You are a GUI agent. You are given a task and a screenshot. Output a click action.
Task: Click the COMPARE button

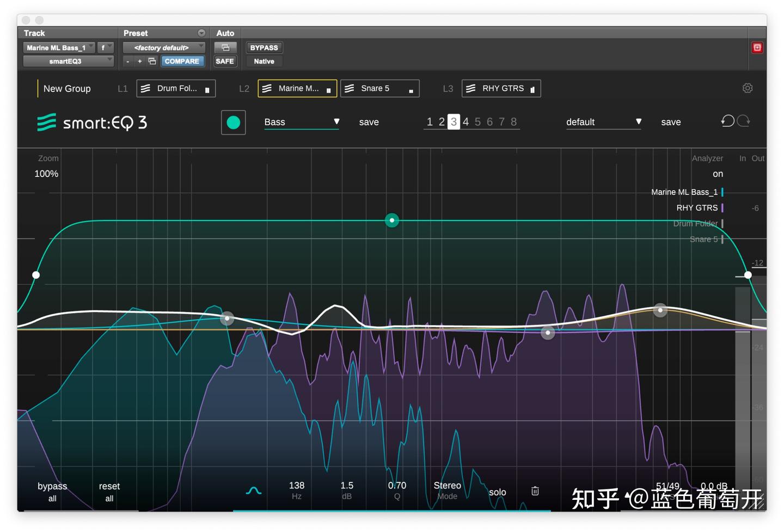182,61
